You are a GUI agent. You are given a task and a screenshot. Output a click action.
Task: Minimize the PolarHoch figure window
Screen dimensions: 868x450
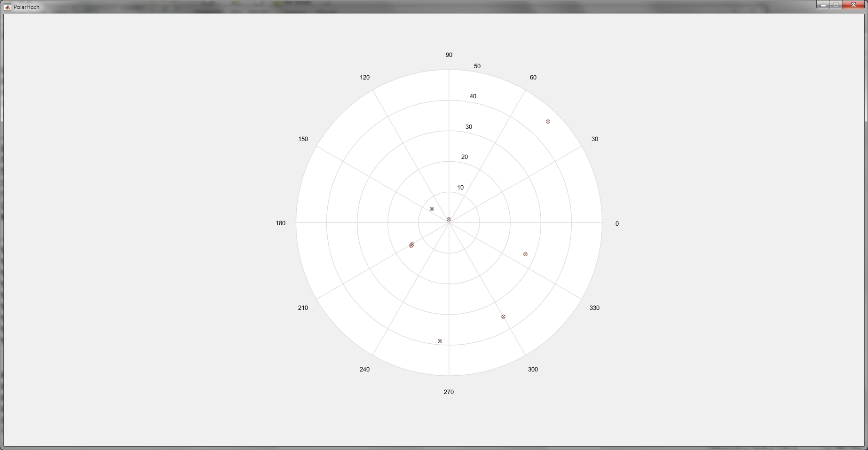click(823, 5)
